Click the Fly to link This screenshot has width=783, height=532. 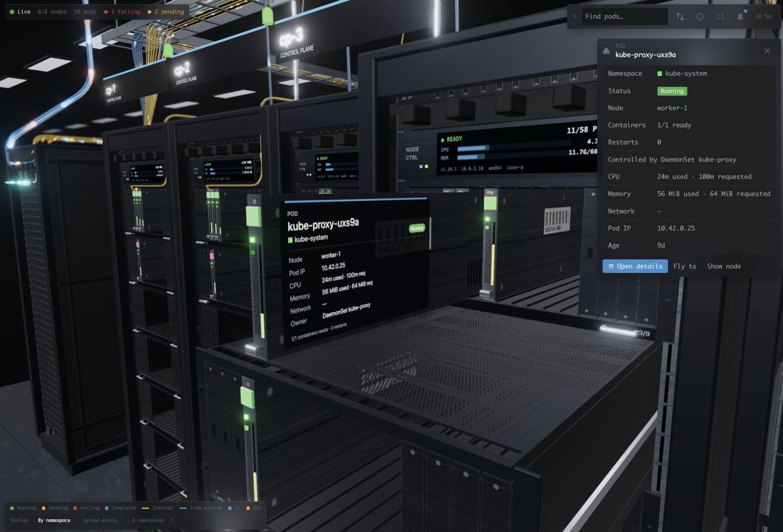(x=685, y=266)
